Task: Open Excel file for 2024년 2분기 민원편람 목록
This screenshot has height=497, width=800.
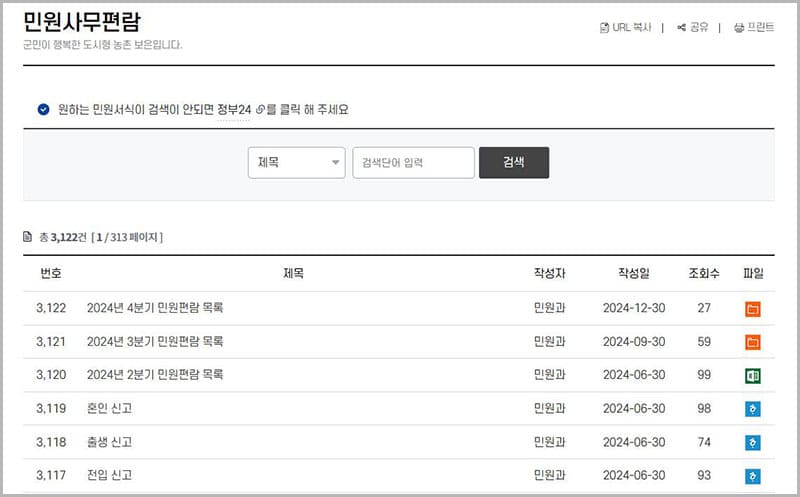Action: [x=753, y=375]
